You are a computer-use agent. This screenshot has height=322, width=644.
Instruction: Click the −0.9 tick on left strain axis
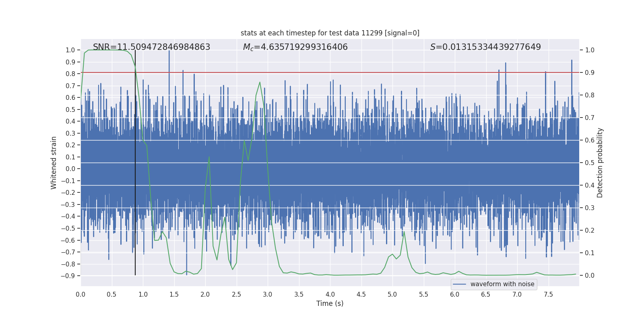pyautogui.click(x=68, y=276)
